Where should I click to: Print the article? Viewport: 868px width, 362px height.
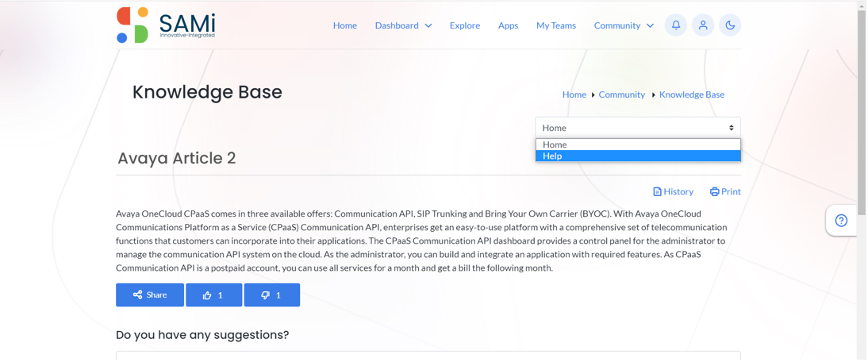click(725, 191)
